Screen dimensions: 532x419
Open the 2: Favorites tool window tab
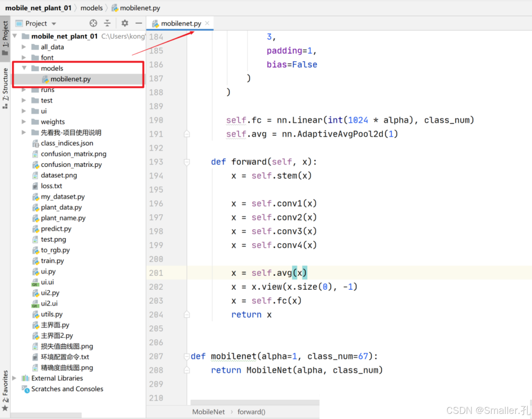click(x=5, y=391)
